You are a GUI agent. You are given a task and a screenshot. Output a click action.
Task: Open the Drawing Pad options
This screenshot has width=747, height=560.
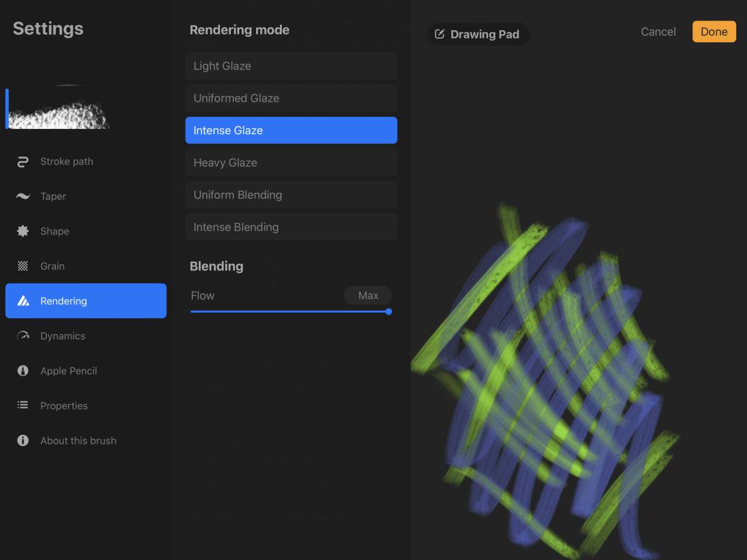[x=478, y=34]
